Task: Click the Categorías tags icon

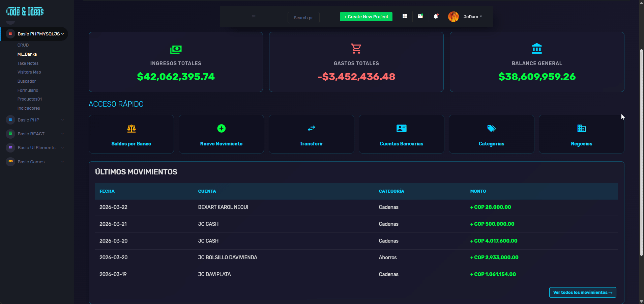Action: pyautogui.click(x=491, y=129)
